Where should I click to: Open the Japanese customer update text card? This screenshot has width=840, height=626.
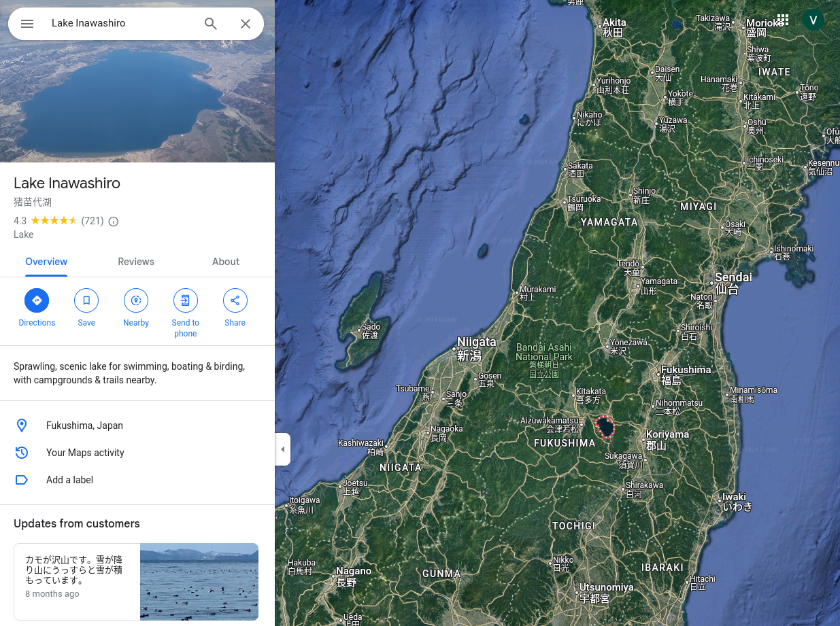click(x=77, y=582)
